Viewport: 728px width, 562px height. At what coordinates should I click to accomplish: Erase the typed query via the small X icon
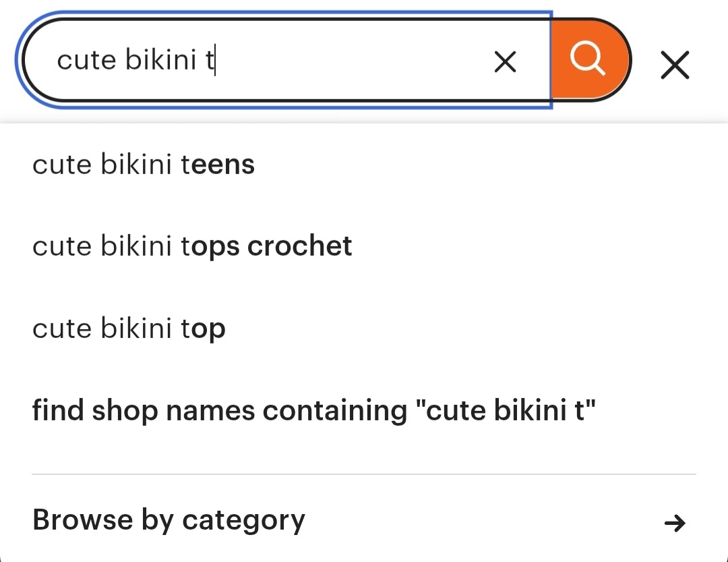(x=505, y=62)
